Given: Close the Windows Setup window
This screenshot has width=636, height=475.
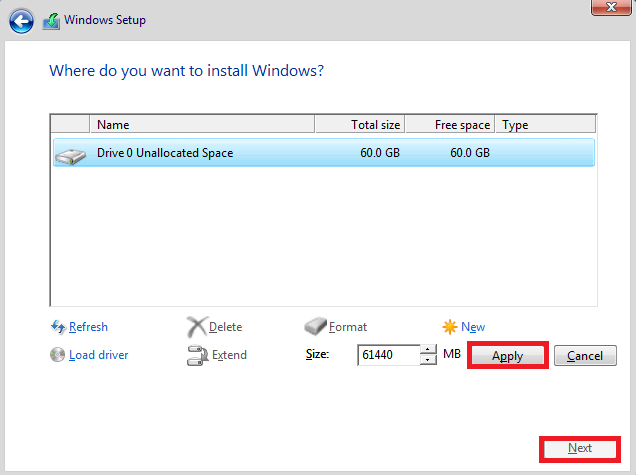Looking at the screenshot, I should 611,7.
